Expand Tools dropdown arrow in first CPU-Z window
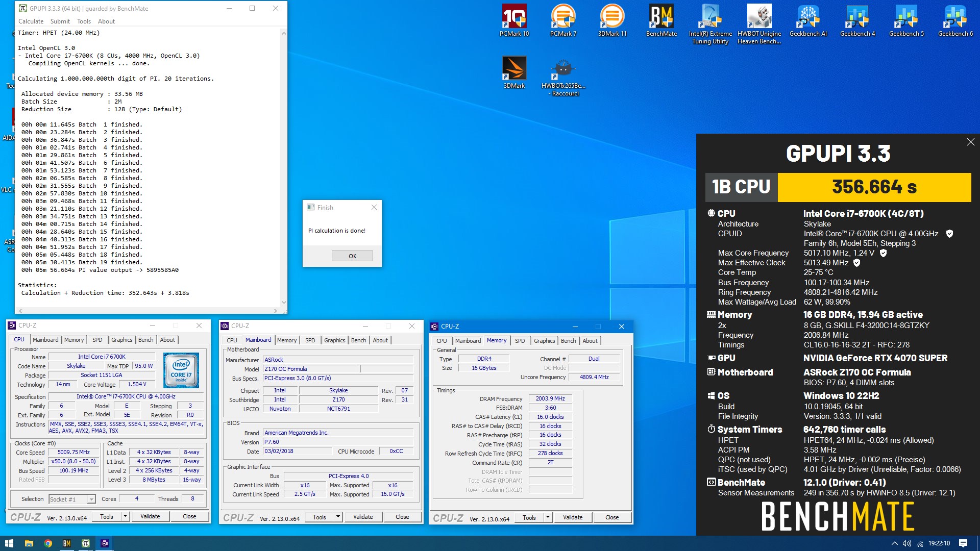The image size is (980, 551). 125,516
